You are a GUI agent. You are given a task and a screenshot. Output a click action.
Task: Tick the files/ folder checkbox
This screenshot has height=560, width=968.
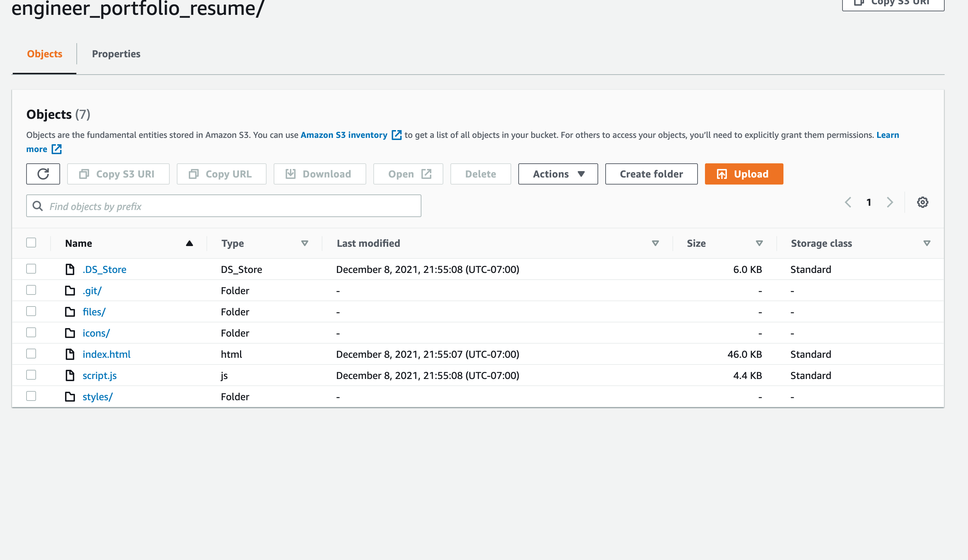click(x=31, y=311)
